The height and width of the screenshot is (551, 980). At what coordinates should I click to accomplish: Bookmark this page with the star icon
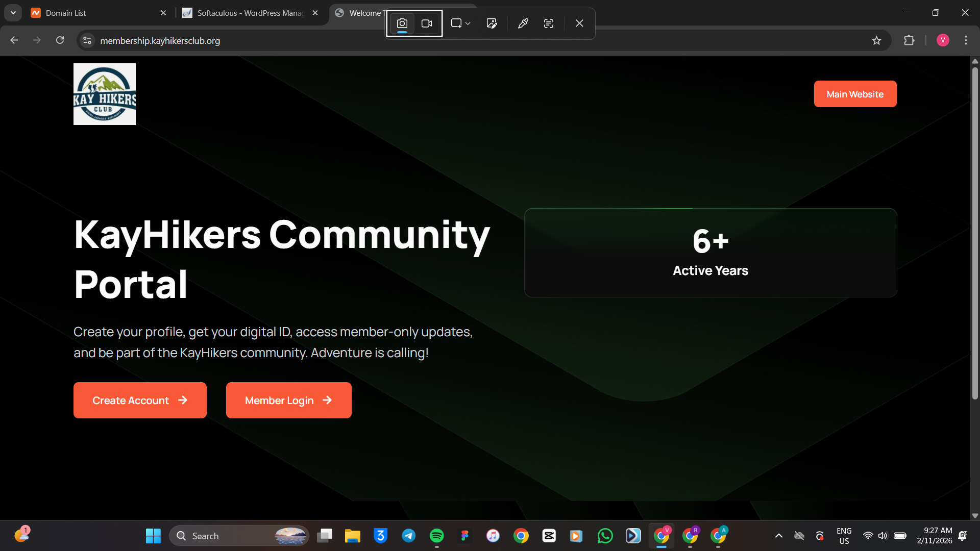tap(876, 41)
